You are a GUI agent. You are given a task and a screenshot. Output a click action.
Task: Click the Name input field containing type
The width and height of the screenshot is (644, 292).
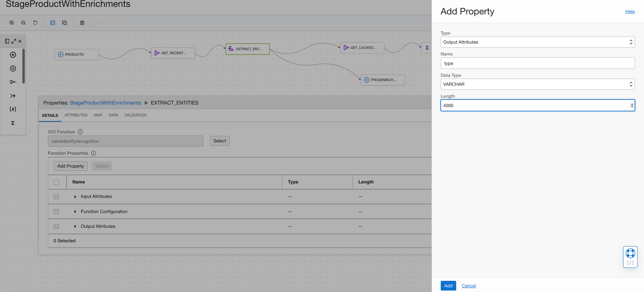pyautogui.click(x=538, y=63)
